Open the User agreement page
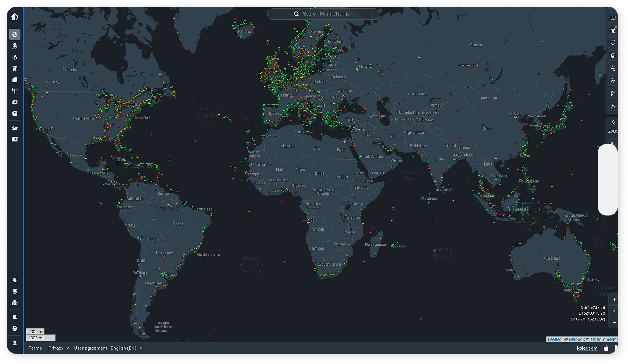The height and width of the screenshot is (364, 628). click(x=90, y=348)
